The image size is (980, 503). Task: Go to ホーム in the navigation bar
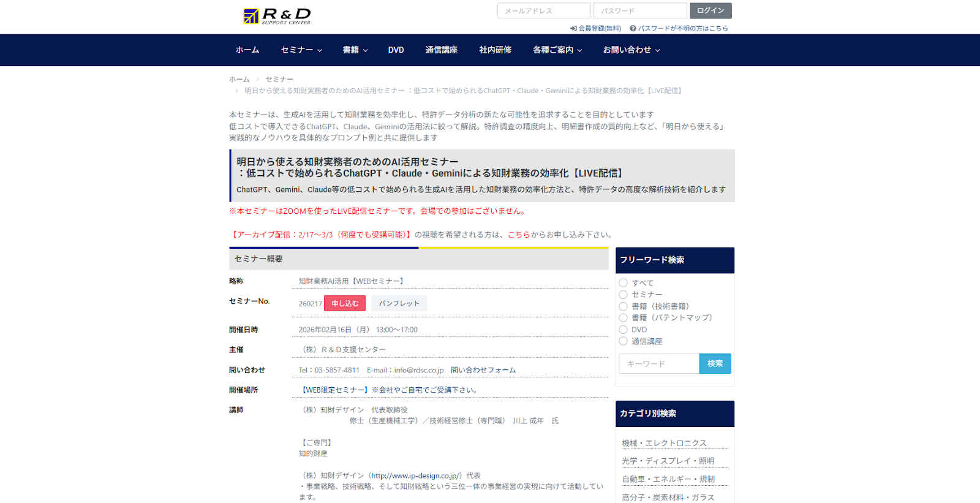247,50
